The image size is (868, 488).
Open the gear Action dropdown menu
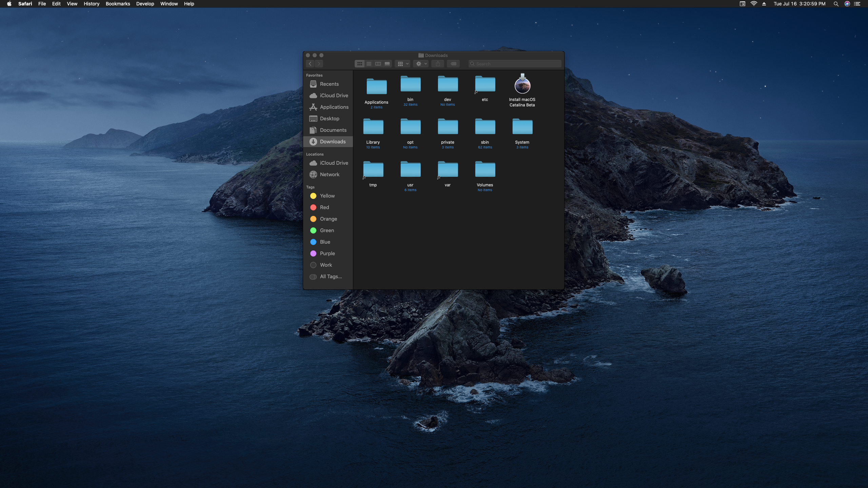tap(421, 64)
